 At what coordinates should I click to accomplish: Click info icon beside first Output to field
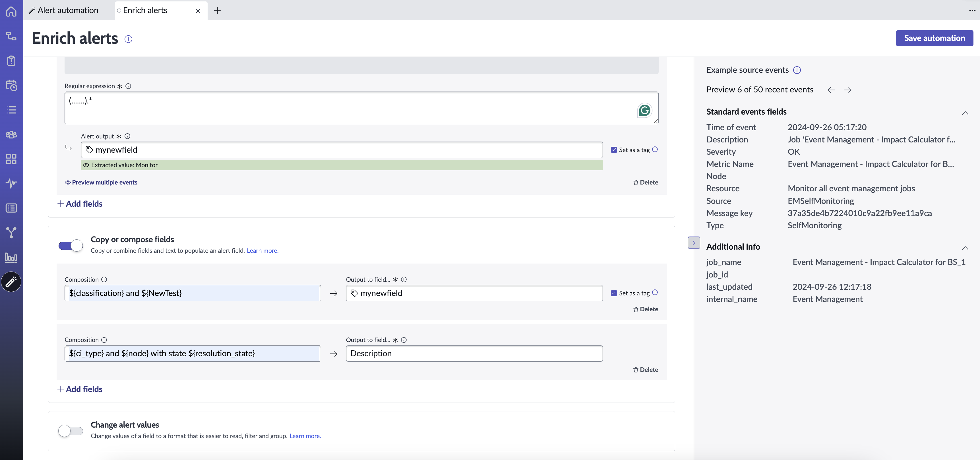pyautogui.click(x=404, y=279)
